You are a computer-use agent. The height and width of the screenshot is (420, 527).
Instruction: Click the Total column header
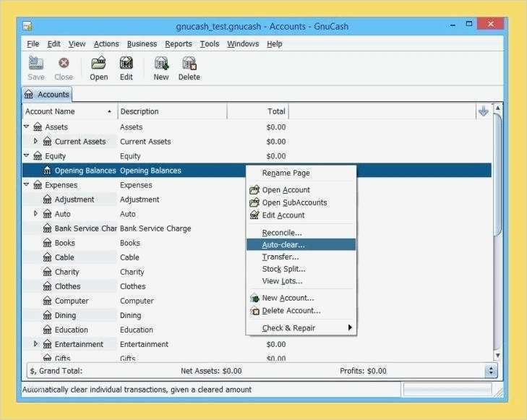tap(258, 111)
